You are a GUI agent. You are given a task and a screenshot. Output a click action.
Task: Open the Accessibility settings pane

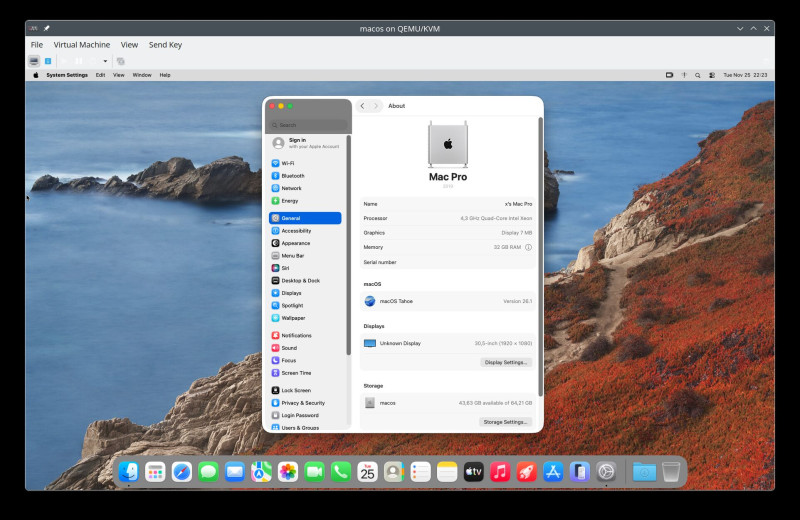(295, 231)
